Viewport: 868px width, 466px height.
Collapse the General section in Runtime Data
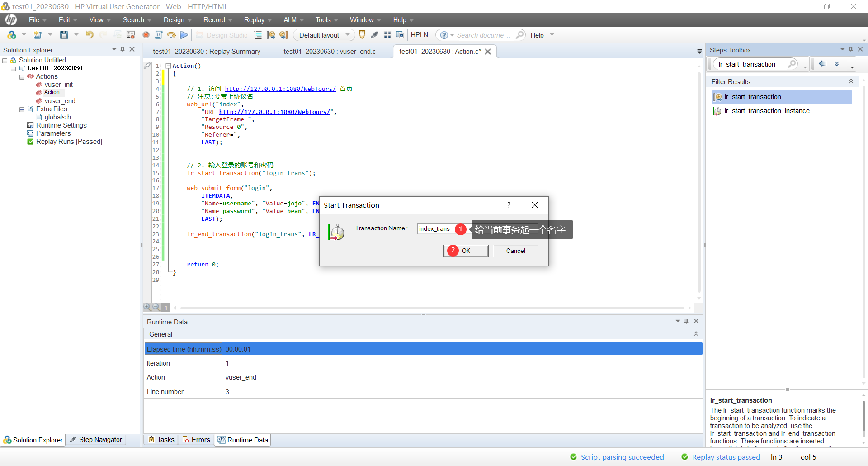(x=696, y=334)
